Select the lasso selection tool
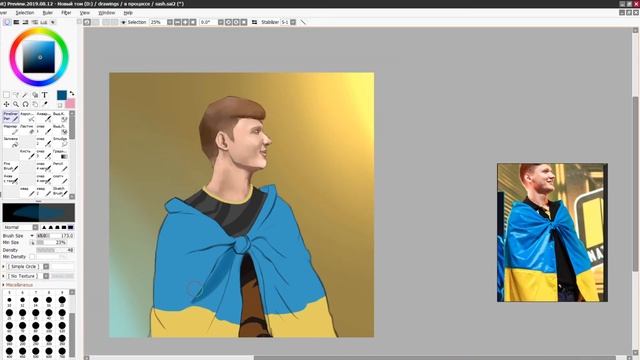The image size is (640, 360). (16, 95)
